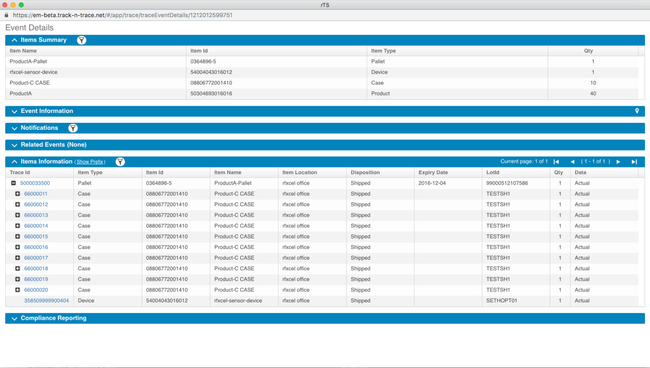Screen dimensions: 650x368
Task: Click the lock icon in address bar
Action: [6, 15]
